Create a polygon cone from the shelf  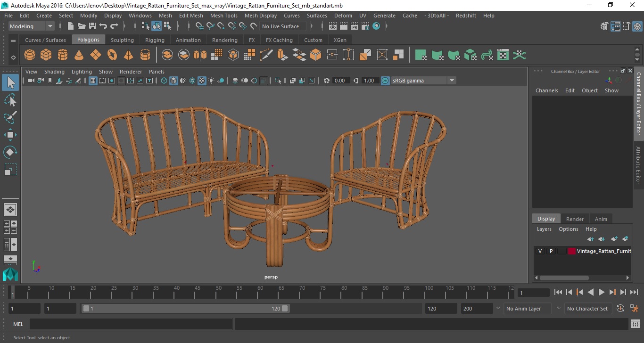(79, 55)
